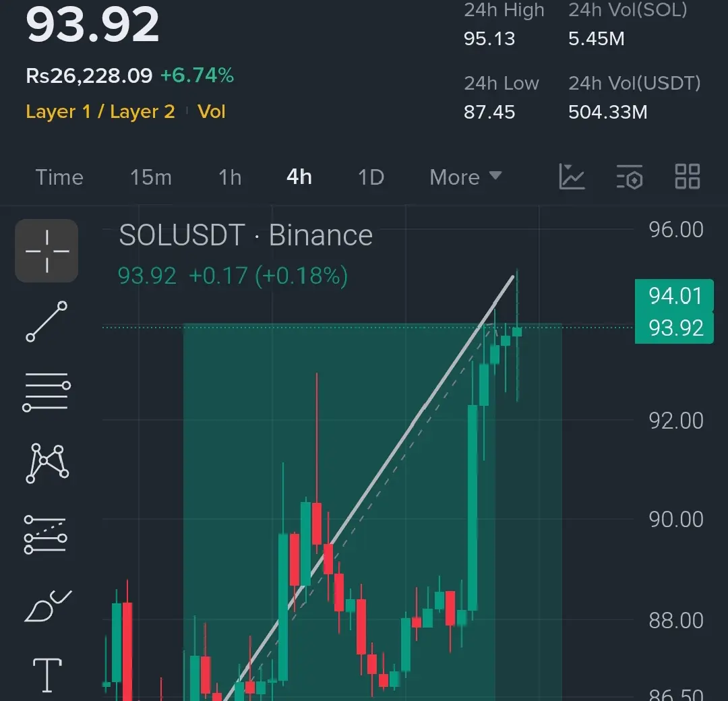Select the crosshair cursor tool
The width and height of the screenshot is (728, 701).
coord(47,251)
